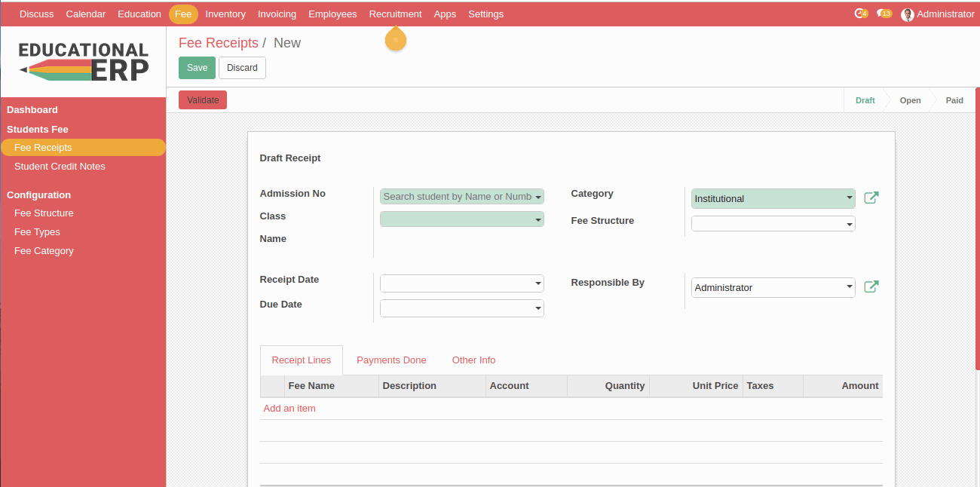Expand the Admission No dropdown

(538, 197)
